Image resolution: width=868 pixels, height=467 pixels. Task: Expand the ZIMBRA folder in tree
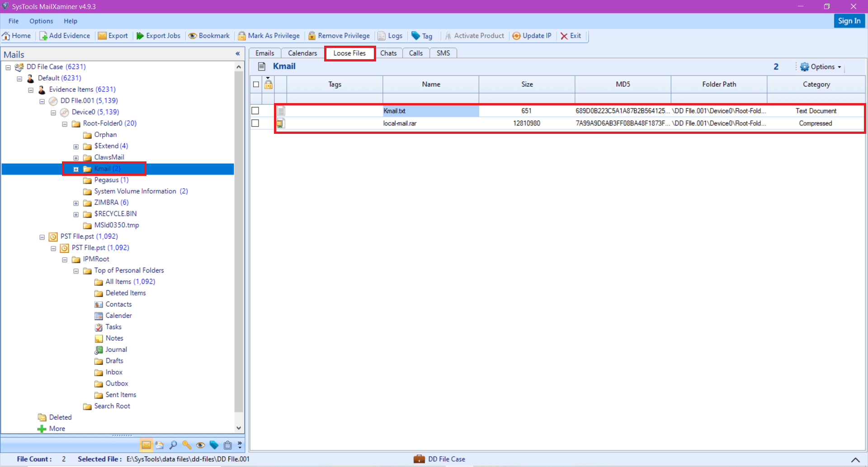76,203
